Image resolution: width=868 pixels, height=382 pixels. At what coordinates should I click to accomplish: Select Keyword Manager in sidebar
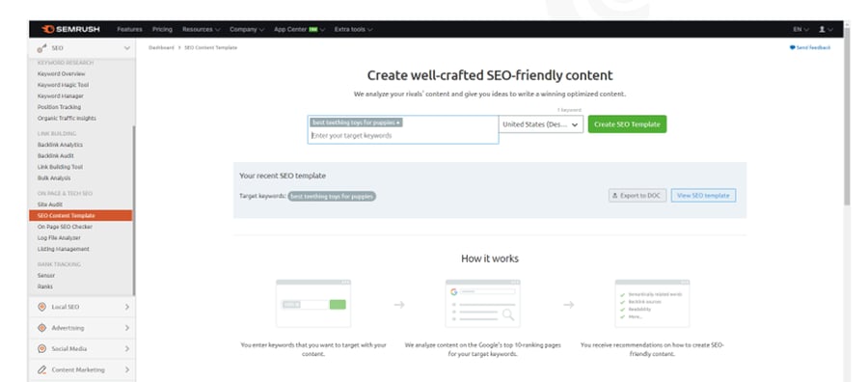pyautogui.click(x=61, y=95)
